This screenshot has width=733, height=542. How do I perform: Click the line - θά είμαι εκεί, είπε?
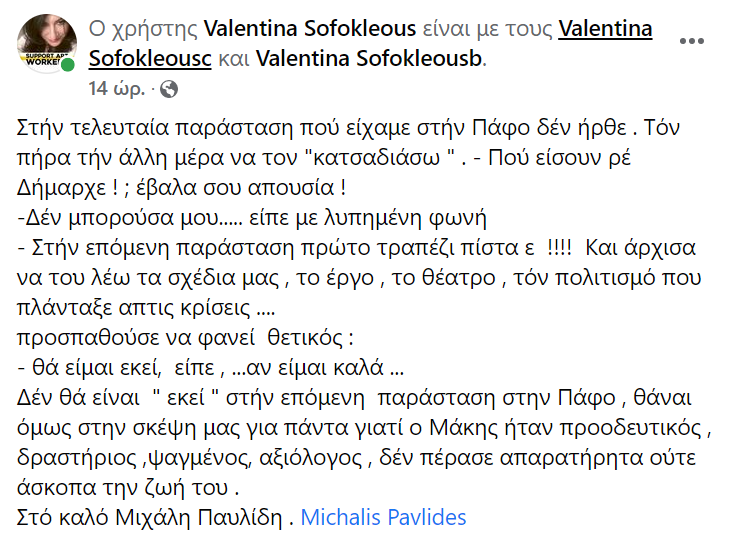210,368
